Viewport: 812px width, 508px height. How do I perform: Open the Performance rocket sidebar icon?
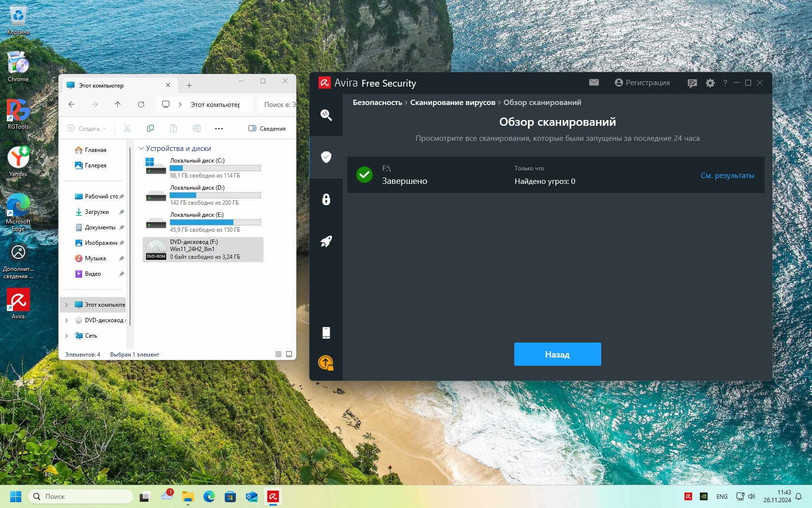tap(326, 241)
